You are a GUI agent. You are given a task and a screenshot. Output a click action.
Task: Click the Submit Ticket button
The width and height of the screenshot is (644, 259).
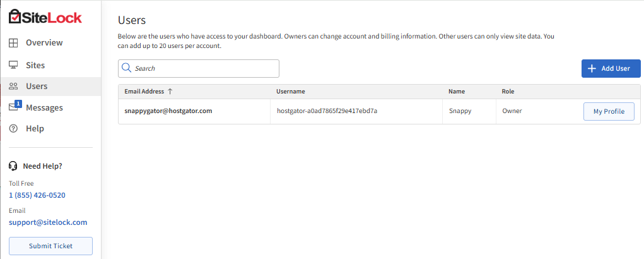tap(50, 246)
